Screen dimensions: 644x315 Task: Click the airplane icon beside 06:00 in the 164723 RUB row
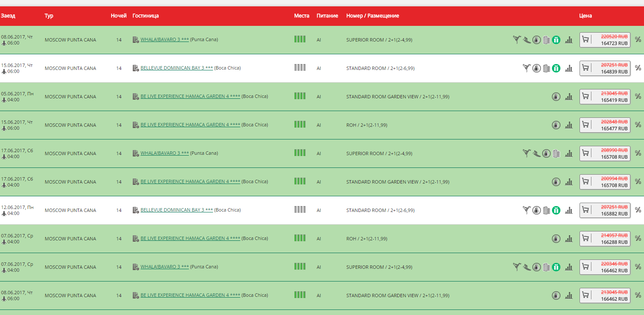[4, 43]
